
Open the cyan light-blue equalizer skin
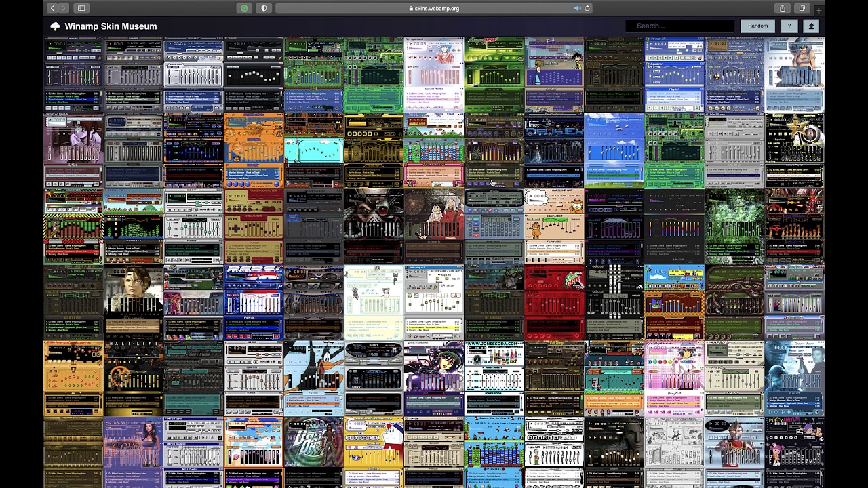(x=314, y=150)
